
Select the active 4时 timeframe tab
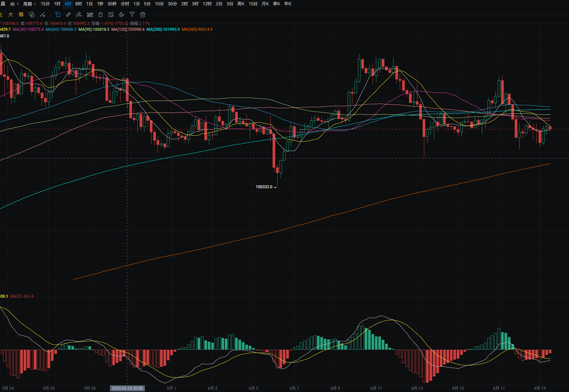coord(68,4)
